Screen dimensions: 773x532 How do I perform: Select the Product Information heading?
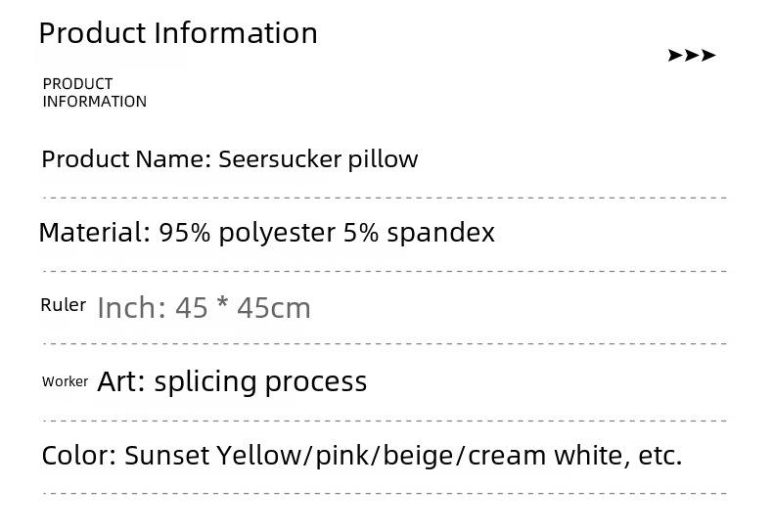pyautogui.click(x=178, y=33)
